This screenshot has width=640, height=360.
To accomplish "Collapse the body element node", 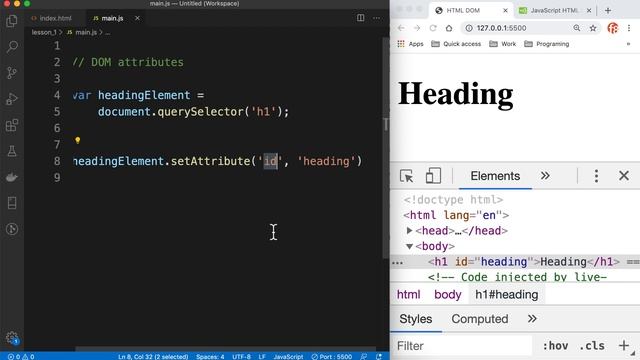I will point(409,246).
